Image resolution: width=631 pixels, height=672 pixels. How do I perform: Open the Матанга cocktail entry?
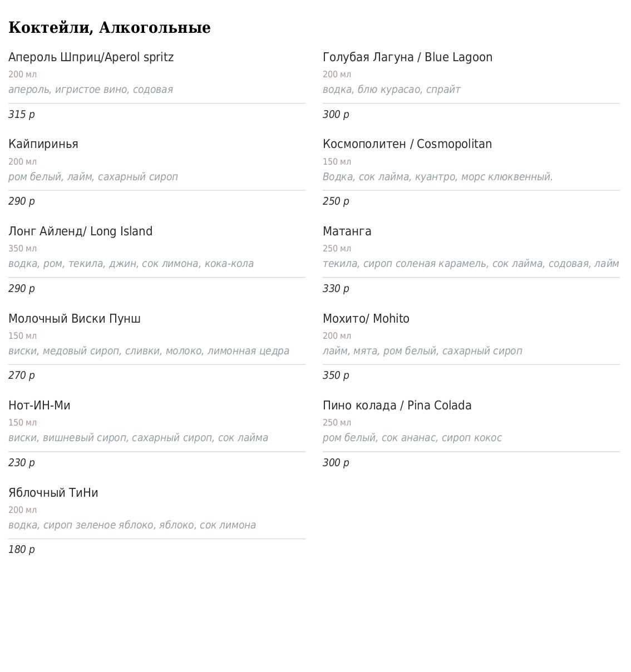[x=347, y=231]
